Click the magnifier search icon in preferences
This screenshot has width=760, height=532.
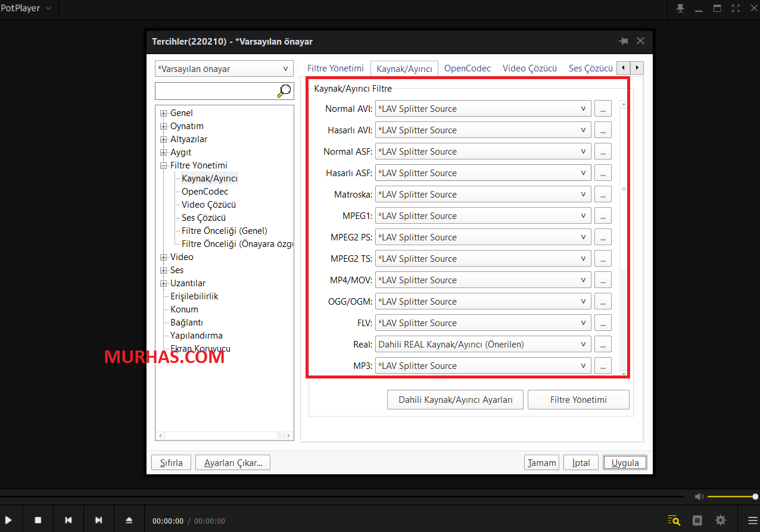click(x=284, y=90)
